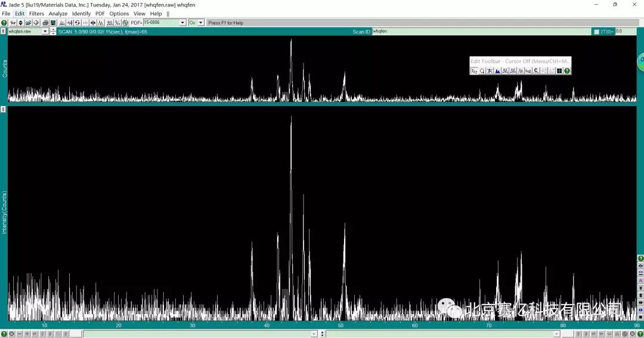This screenshot has height=338, width=644.
Task: Expand the whqfen.raw file dropdown
Action: coord(45,32)
